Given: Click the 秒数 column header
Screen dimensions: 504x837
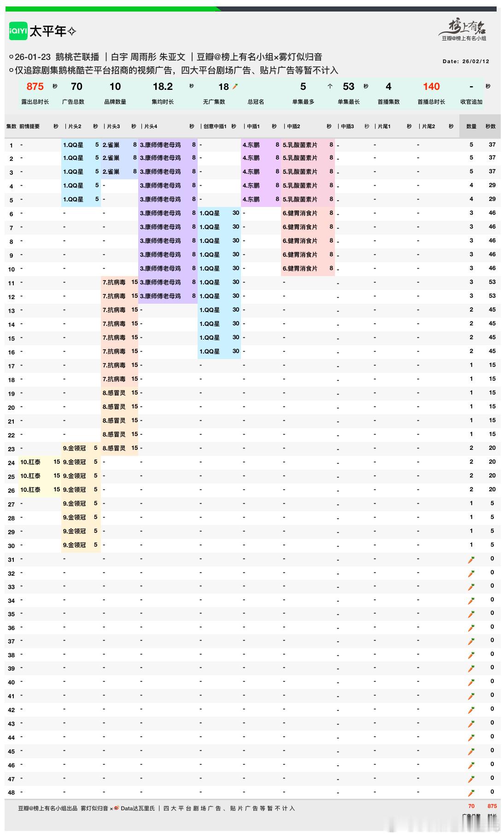Looking at the screenshot, I should [491, 126].
